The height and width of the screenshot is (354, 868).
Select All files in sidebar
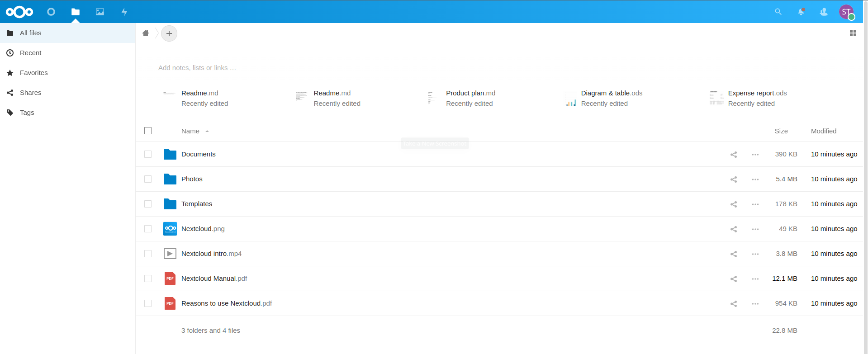click(x=68, y=33)
